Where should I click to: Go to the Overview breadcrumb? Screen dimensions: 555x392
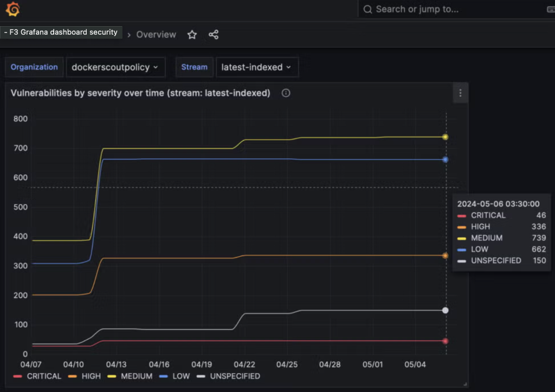tap(156, 35)
